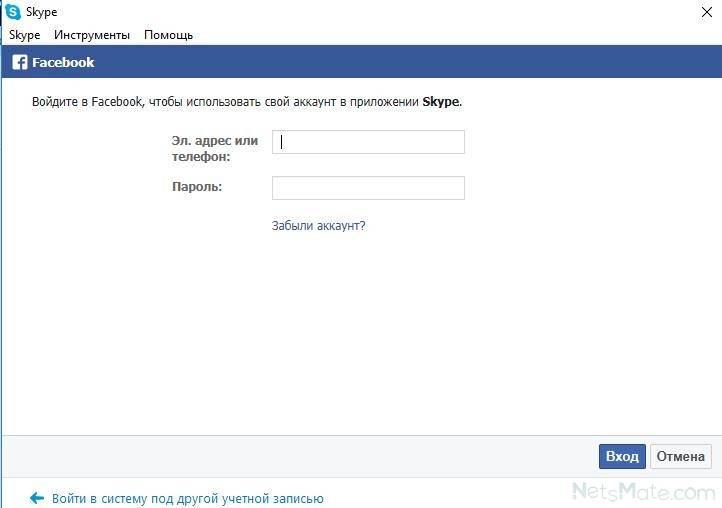Select Войти в систему под другой учетной записью
Screen dimensions: 722x508
[x=187, y=498]
